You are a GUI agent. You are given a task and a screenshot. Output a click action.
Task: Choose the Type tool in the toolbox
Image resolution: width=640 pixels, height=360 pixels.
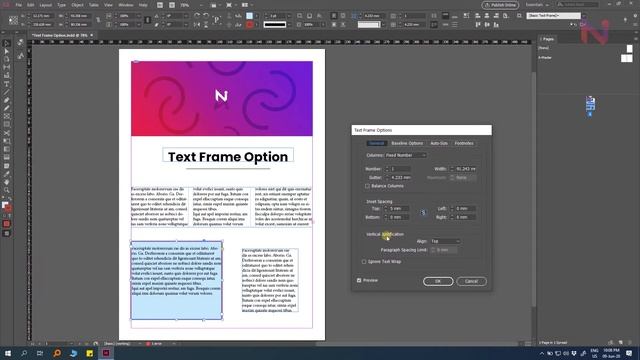(x=7, y=84)
